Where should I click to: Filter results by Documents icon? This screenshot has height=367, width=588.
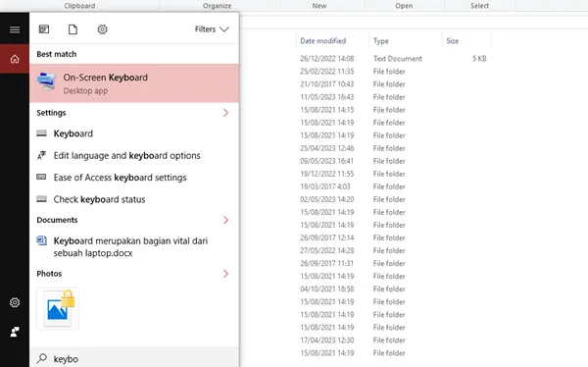73,29
